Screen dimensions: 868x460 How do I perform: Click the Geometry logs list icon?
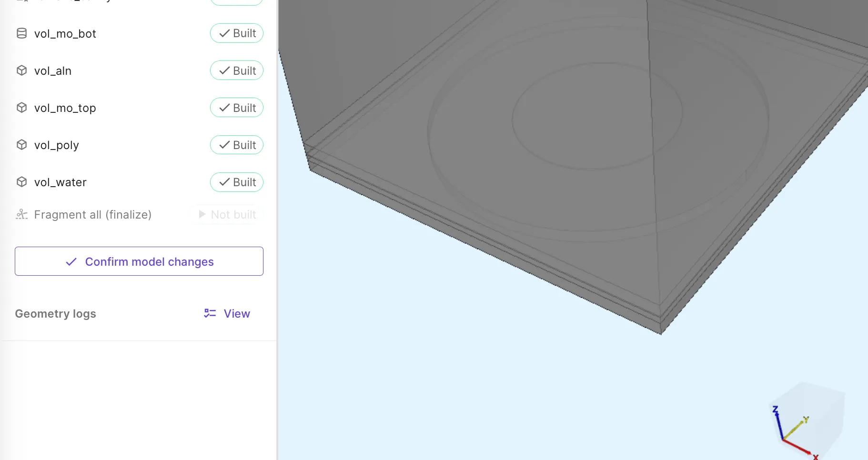pyautogui.click(x=210, y=313)
